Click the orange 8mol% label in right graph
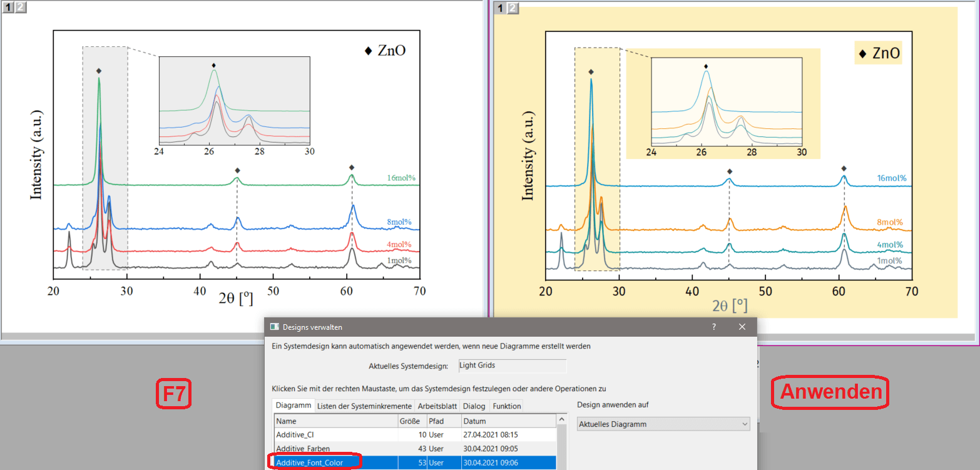 click(891, 222)
